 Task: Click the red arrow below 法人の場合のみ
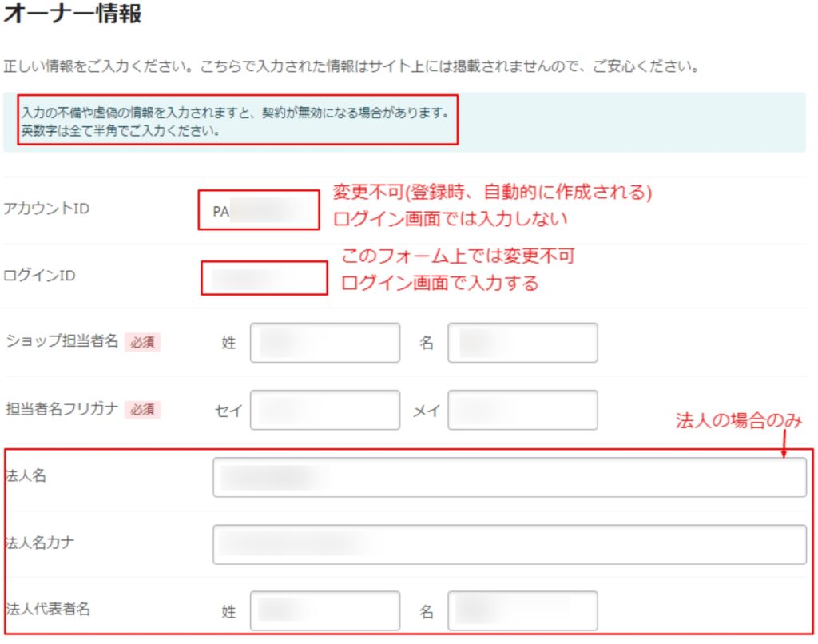click(784, 444)
